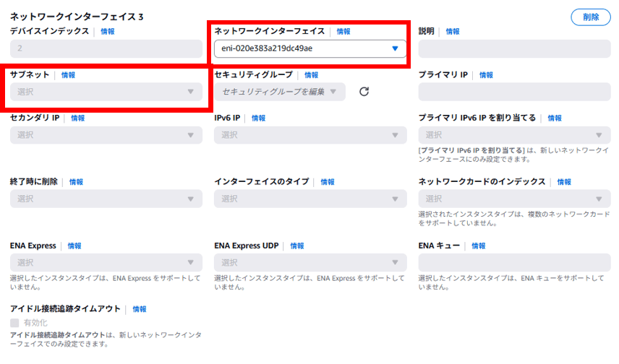Click 情報 link next to デバイスインデックス

(107, 32)
